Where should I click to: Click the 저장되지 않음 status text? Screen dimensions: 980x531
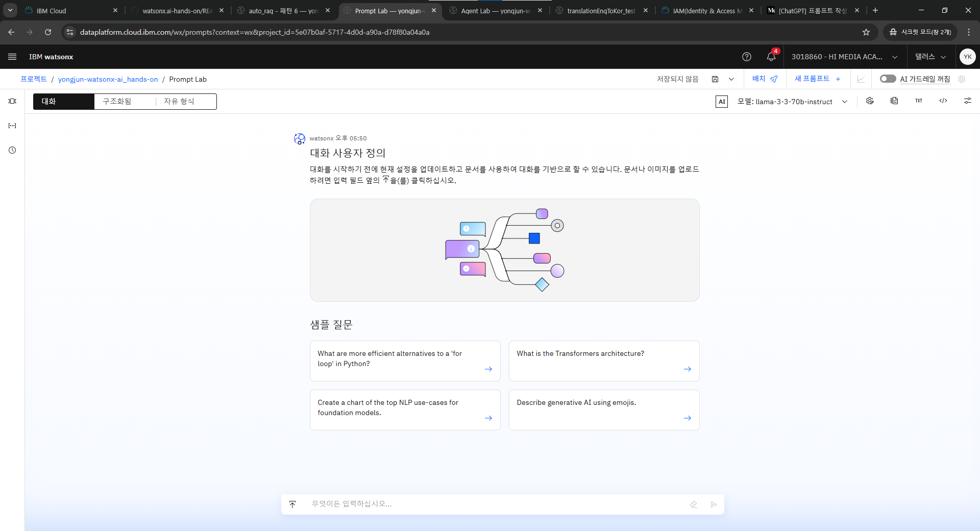point(677,79)
